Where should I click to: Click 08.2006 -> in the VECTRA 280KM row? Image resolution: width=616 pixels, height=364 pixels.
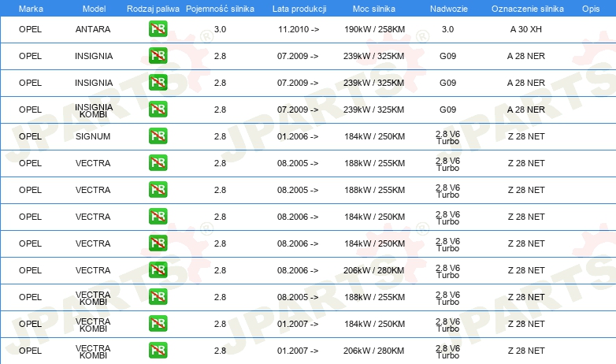(x=298, y=270)
